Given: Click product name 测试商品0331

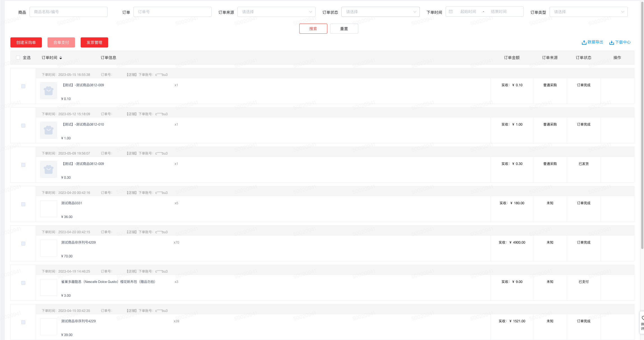Looking at the screenshot, I should pyautogui.click(x=72, y=203).
